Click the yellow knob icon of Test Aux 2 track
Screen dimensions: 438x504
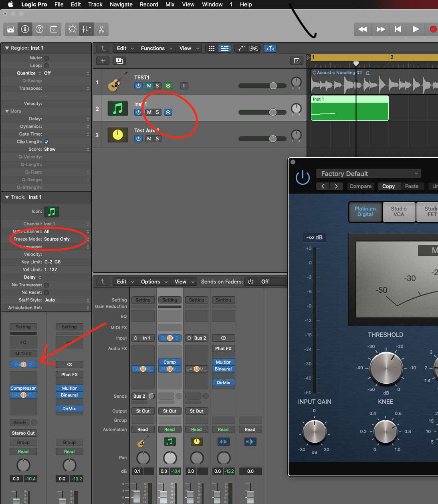click(118, 135)
